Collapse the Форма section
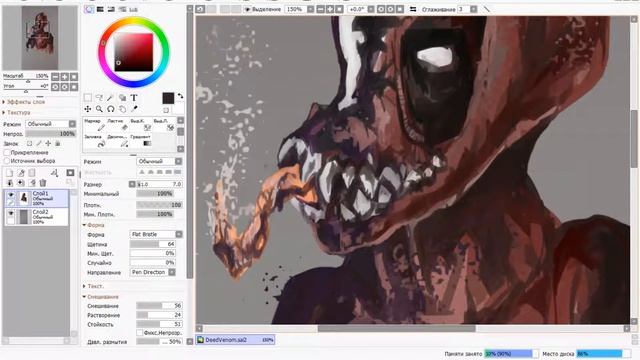640x360 pixels. (93, 225)
